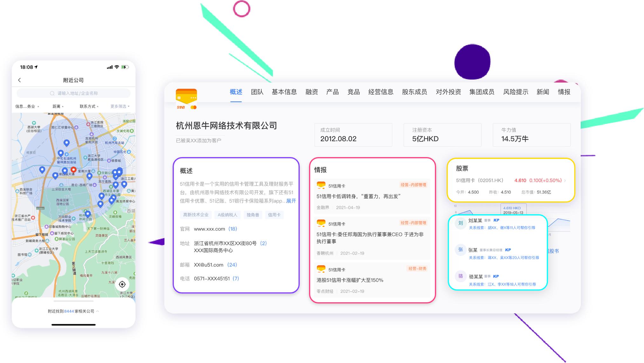Click phone number 0571-XXX45151

coord(212,278)
